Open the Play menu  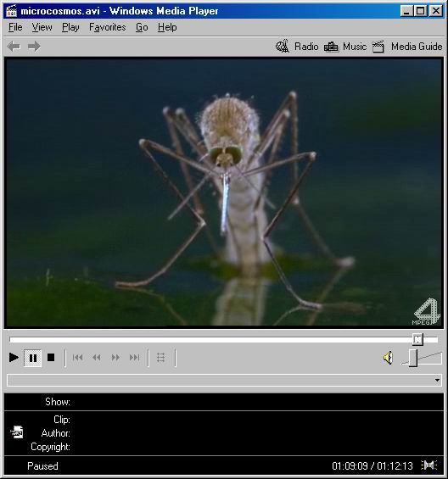point(70,27)
